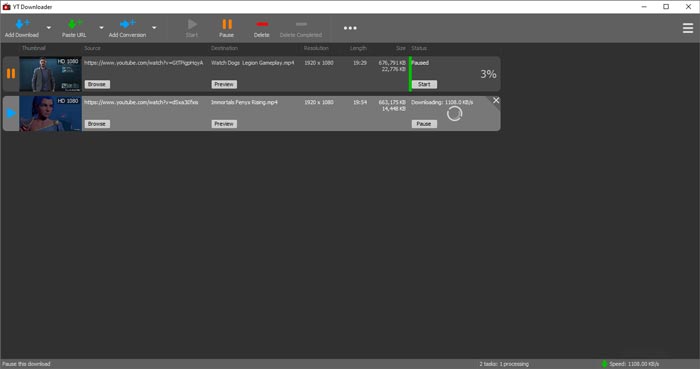Screen dimensions: 700x369
Task: Maximize the YT Downloader window
Action: click(666, 7)
